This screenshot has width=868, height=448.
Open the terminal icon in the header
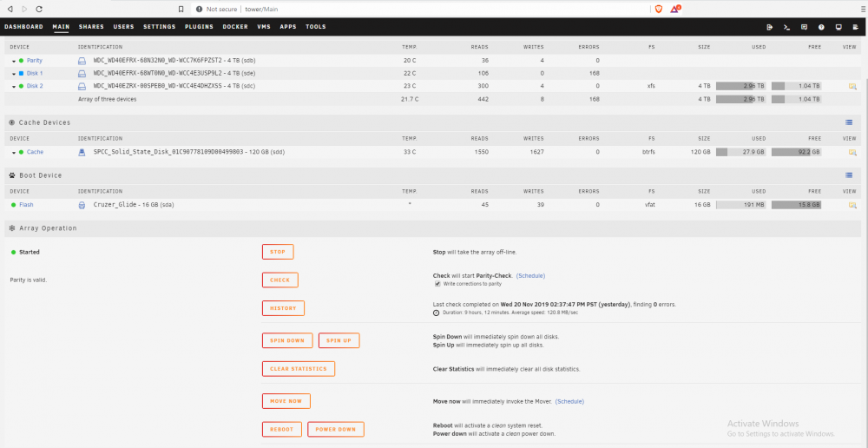(x=786, y=27)
